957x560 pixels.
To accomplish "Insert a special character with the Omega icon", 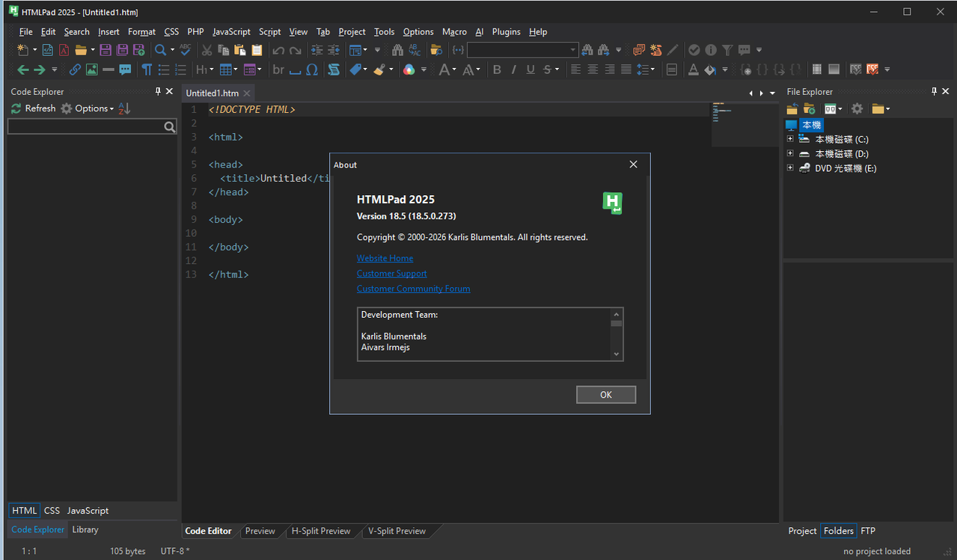I will pyautogui.click(x=312, y=70).
